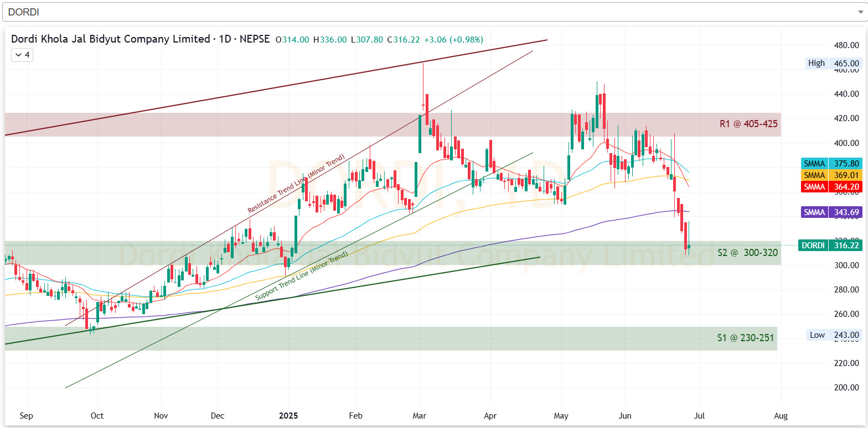The image size is (868, 428).
Task: Click the Low 243.00 price marker
Action: pyautogui.click(x=833, y=335)
